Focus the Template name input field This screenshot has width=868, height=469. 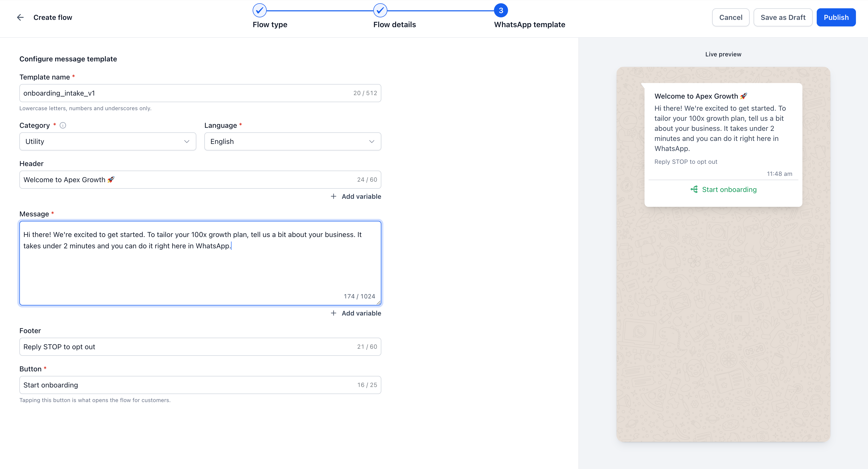(200, 93)
